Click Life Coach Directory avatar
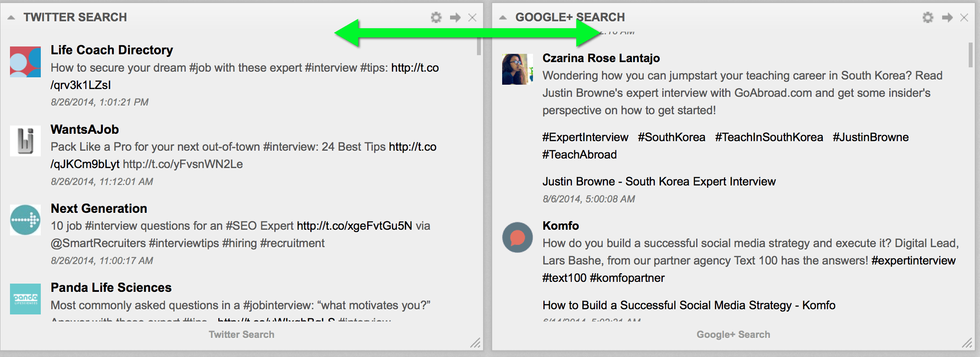This screenshot has width=980, height=357. click(x=25, y=62)
